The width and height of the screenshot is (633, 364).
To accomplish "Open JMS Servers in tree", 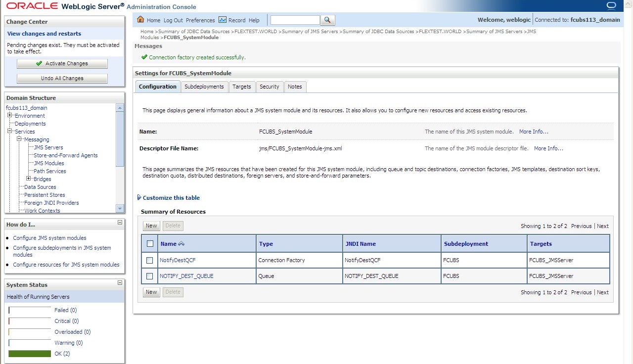I will [48, 147].
